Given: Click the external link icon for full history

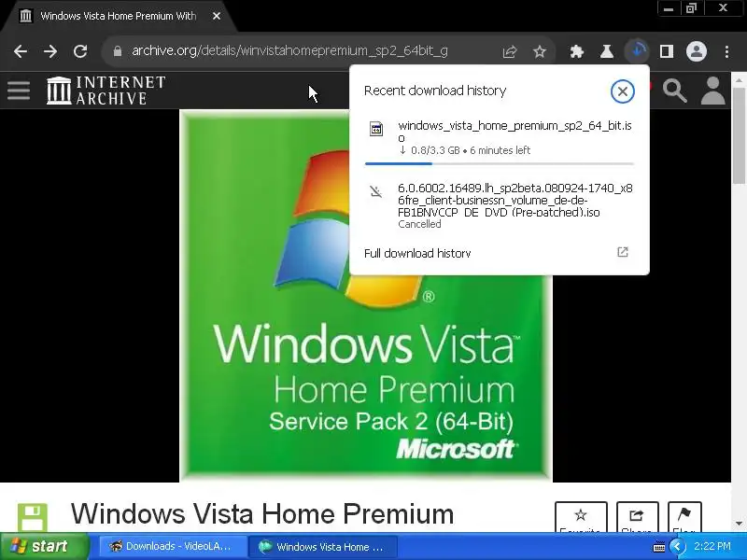Looking at the screenshot, I should (622, 252).
